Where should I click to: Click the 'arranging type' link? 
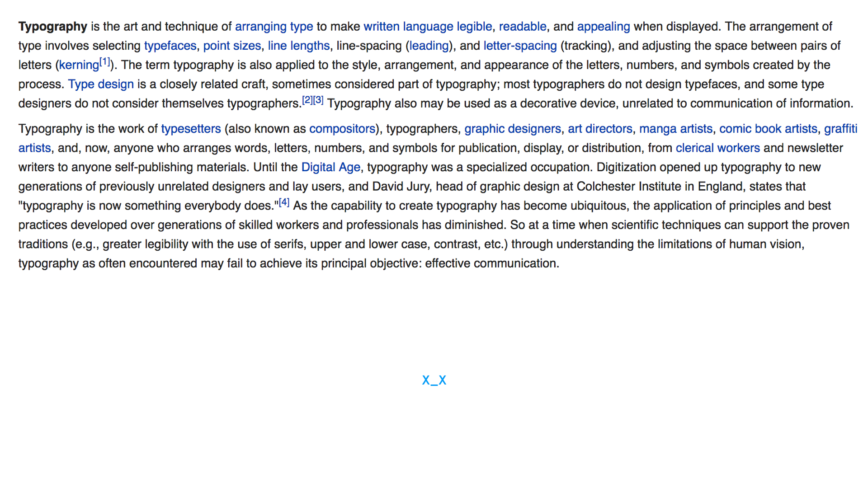point(274,27)
